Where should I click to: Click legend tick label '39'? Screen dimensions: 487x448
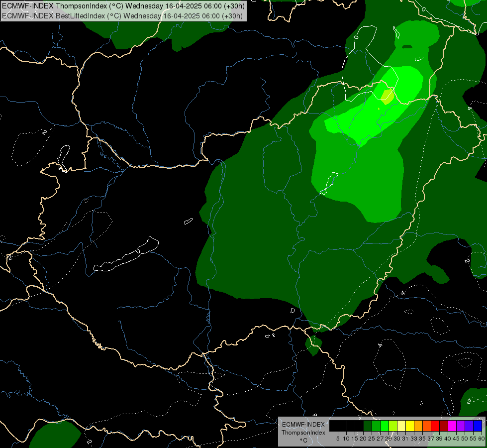click(439, 439)
